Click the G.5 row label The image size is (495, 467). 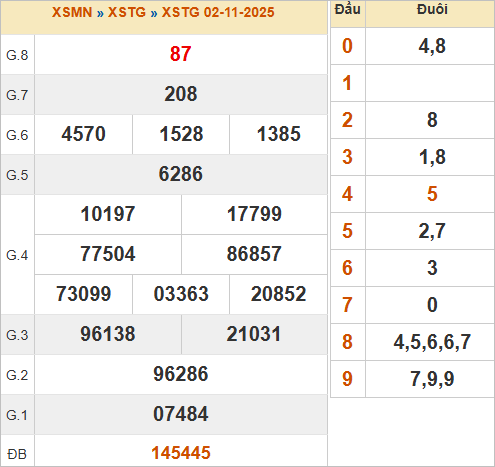click(17, 175)
